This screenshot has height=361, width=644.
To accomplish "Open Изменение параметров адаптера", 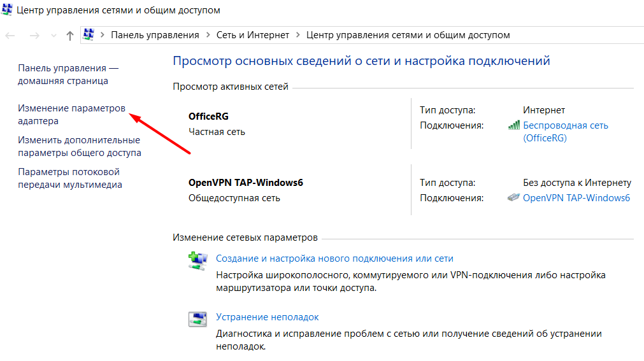I will [x=71, y=115].
